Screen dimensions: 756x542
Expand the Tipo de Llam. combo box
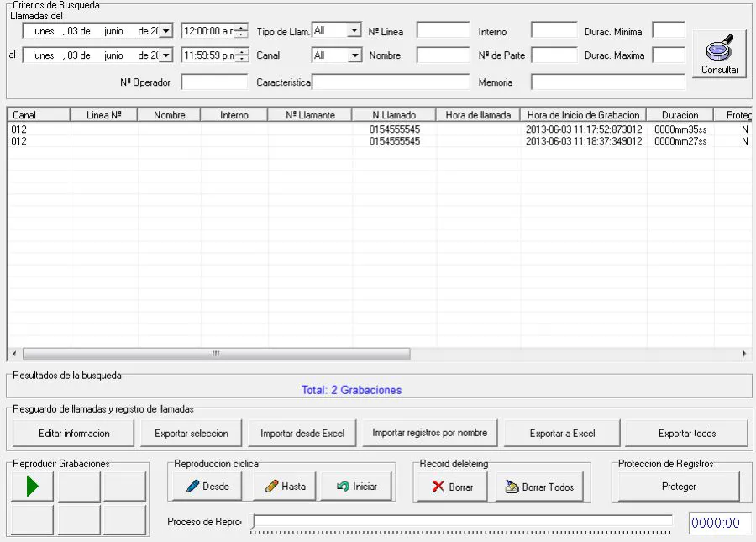[354, 30]
